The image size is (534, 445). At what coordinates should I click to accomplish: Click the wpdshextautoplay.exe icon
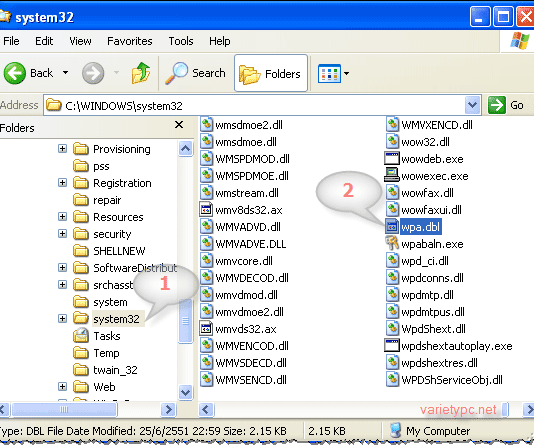pos(392,346)
